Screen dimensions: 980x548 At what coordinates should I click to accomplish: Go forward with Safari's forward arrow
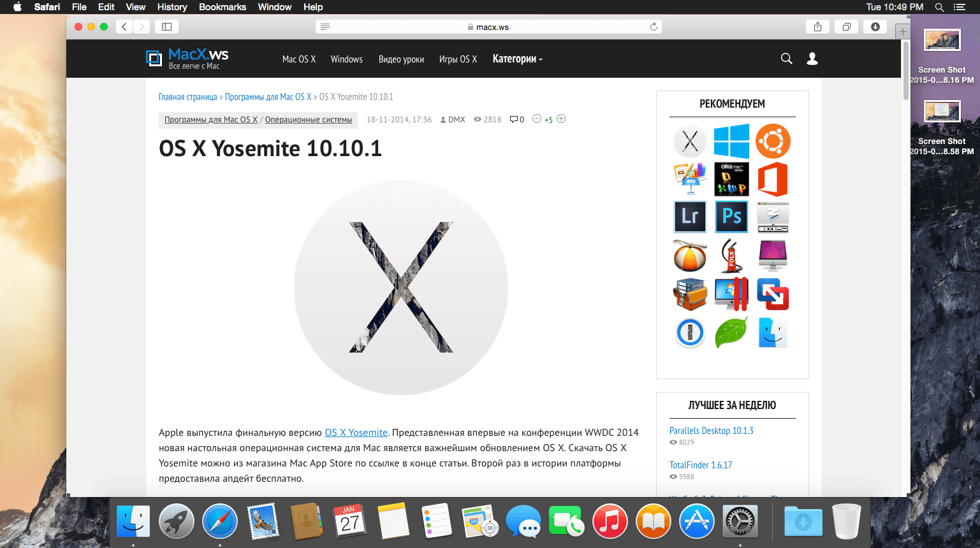(142, 27)
